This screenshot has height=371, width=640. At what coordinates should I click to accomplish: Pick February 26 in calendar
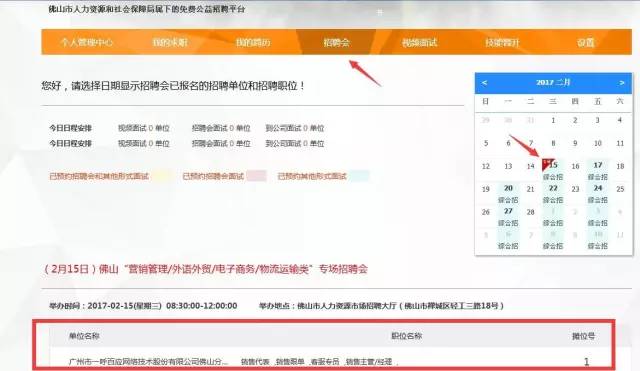pyautogui.click(x=486, y=212)
